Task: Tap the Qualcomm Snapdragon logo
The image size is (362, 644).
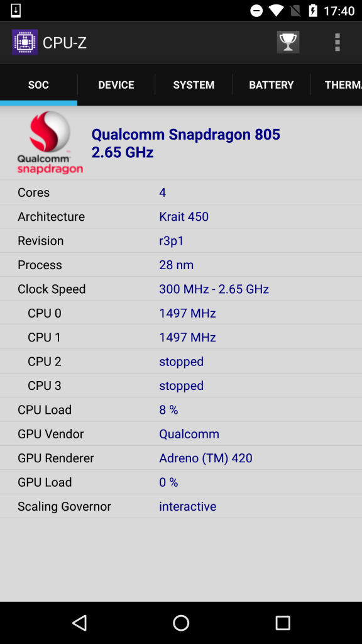Action: (x=50, y=143)
